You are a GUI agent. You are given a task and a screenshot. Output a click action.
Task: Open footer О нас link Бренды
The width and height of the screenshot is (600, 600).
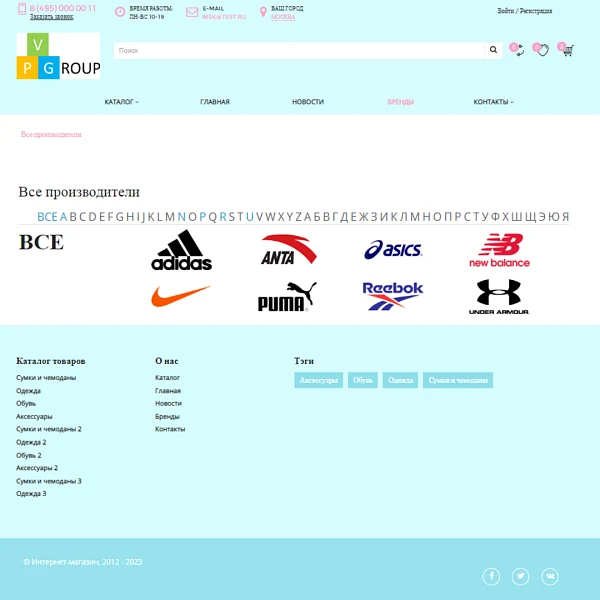click(167, 416)
